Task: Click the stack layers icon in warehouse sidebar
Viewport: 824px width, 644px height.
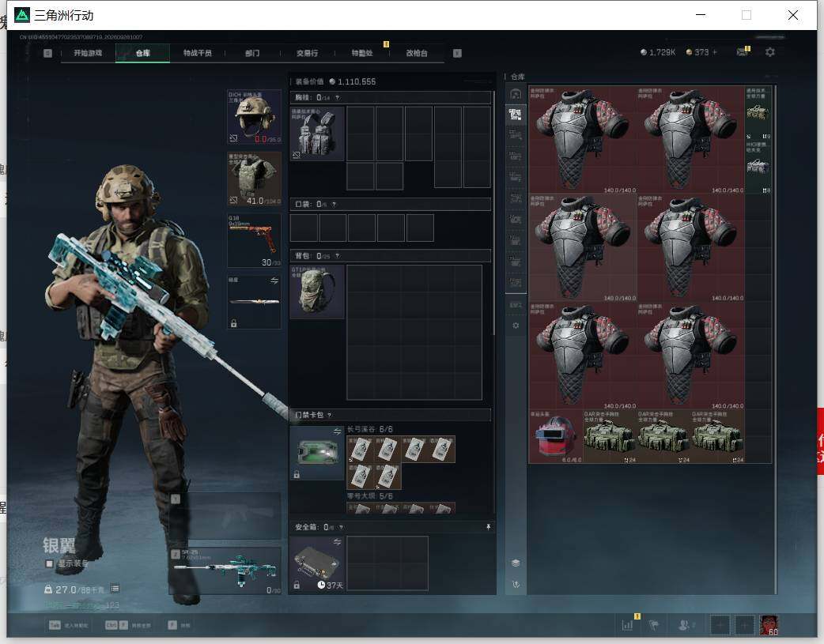Action: click(x=516, y=563)
